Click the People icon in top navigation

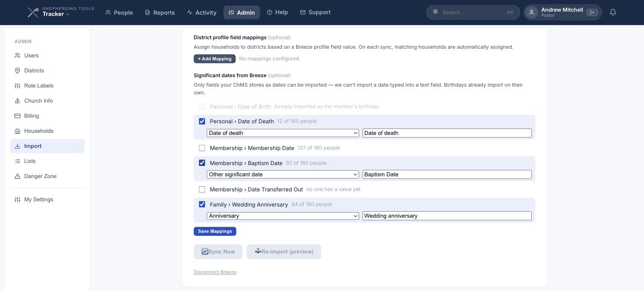108,13
